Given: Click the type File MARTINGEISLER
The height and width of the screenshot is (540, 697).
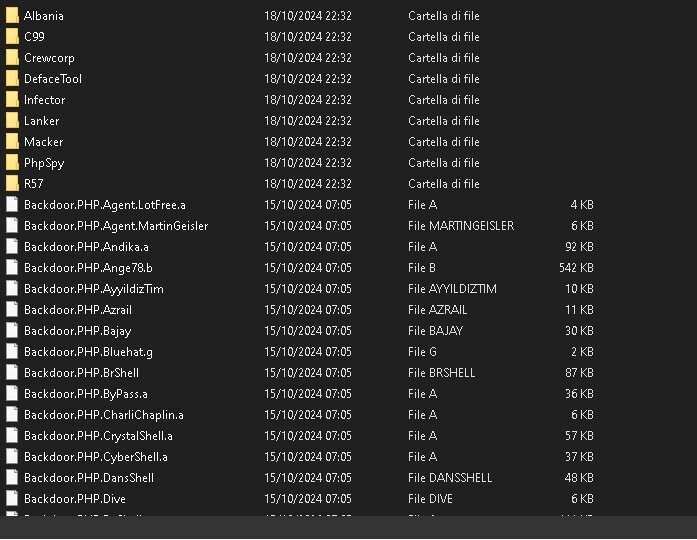Looking at the screenshot, I should coord(461,226).
